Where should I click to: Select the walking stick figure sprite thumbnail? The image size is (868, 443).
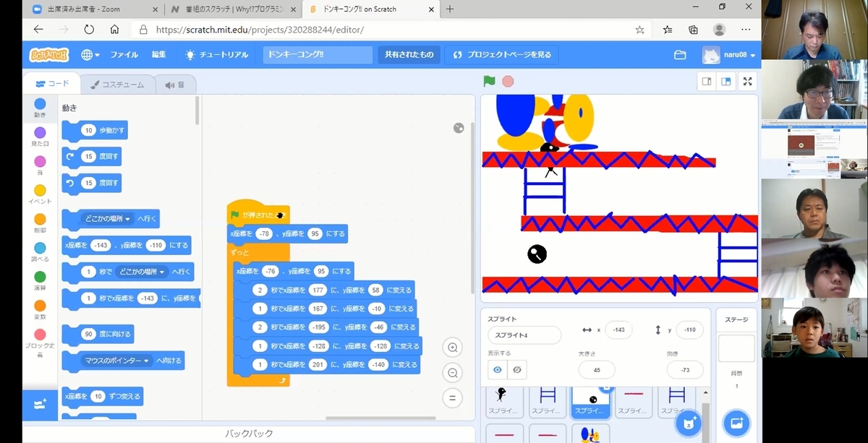point(503,402)
